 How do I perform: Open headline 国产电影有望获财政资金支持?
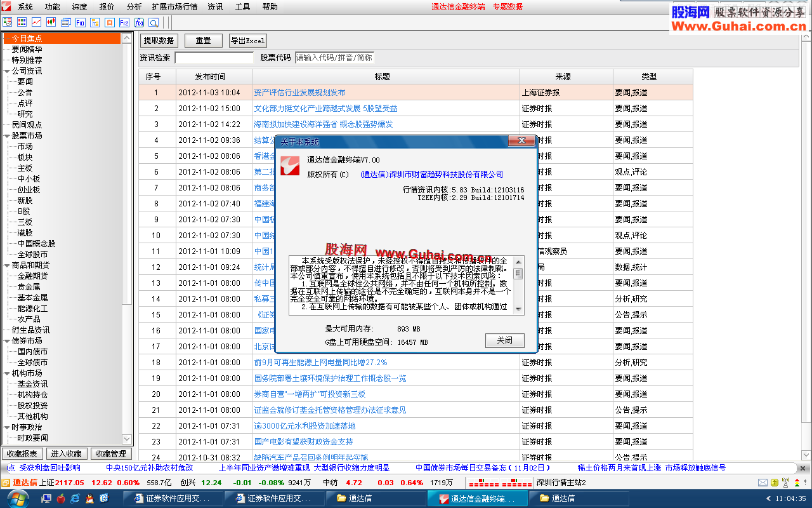303,442
